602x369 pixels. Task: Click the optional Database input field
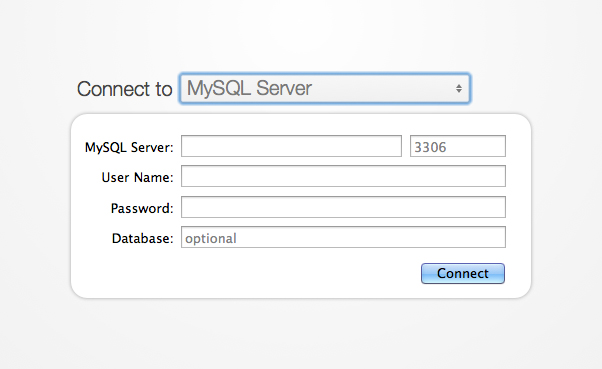(x=343, y=237)
